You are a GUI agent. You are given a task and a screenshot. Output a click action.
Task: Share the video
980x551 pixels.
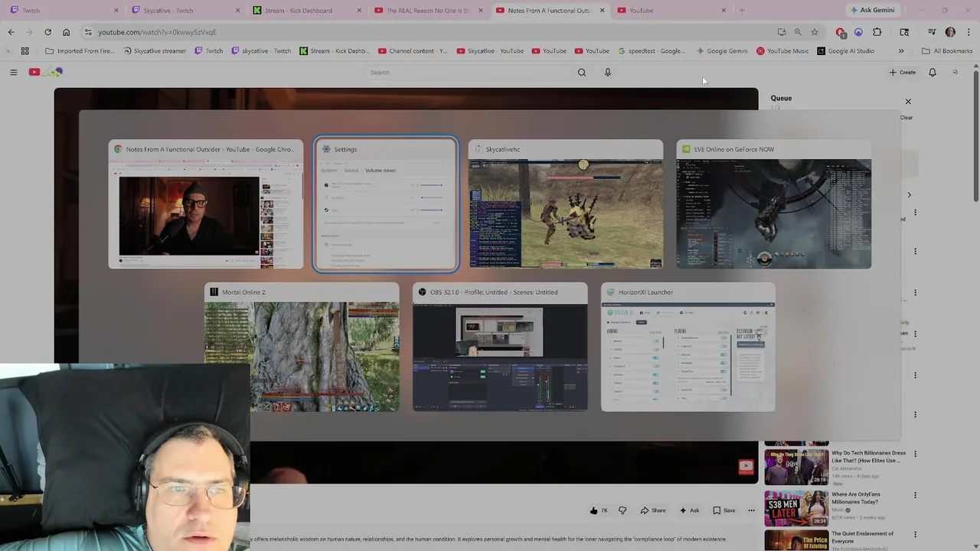click(653, 510)
